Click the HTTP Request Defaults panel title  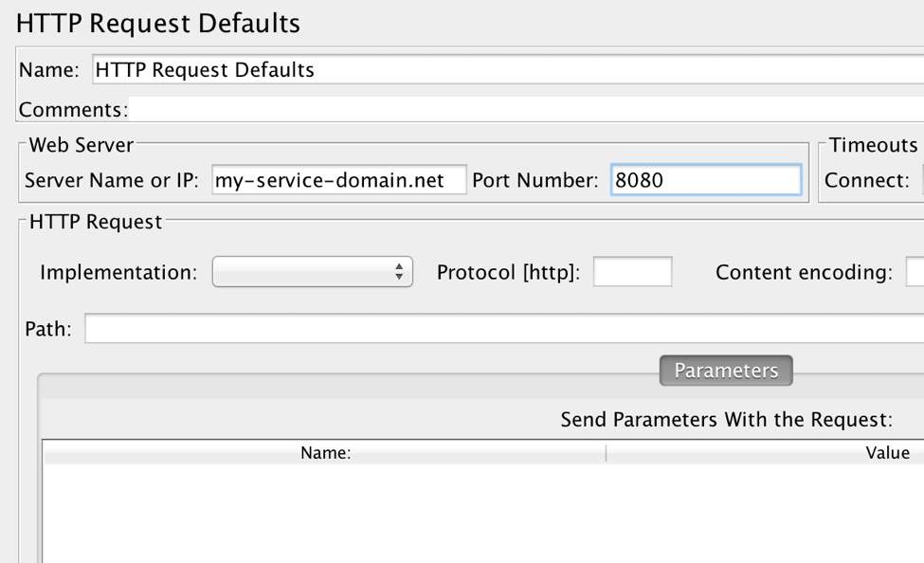(158, 23)
